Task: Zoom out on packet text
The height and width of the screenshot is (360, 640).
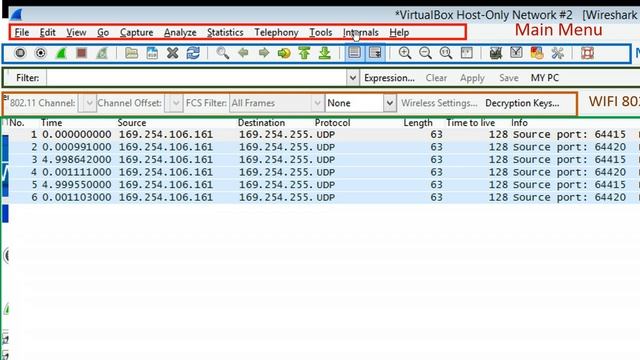Action: [425, 53]
